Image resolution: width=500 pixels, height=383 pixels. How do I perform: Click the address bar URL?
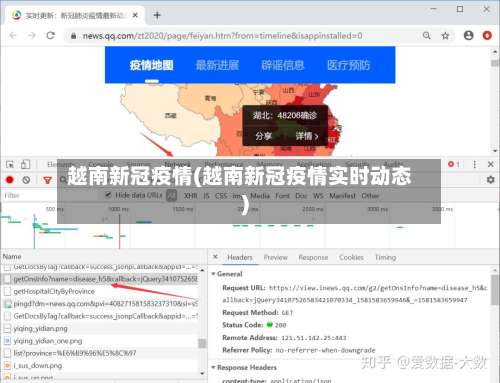(222, 36)
